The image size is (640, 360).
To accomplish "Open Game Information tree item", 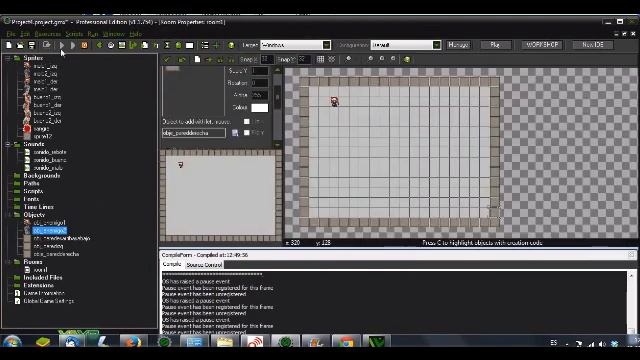I will pyautogui.click(x=44, y=293).
